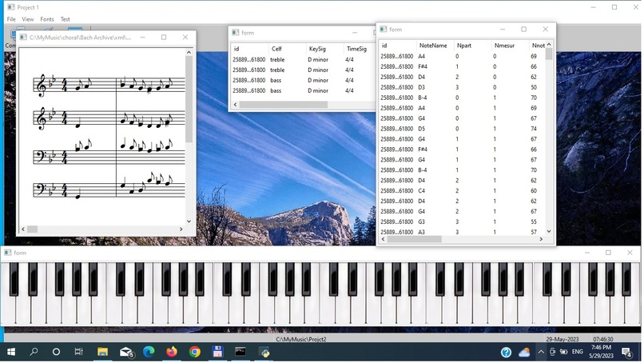Click the notes table form window icon
Screen dimensions: 644x363
384,30
